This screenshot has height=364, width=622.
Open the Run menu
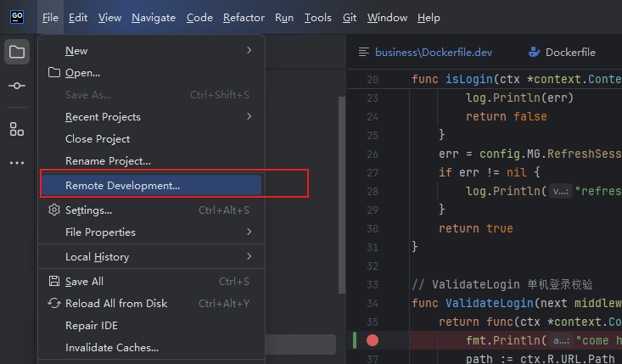(284, 18)
